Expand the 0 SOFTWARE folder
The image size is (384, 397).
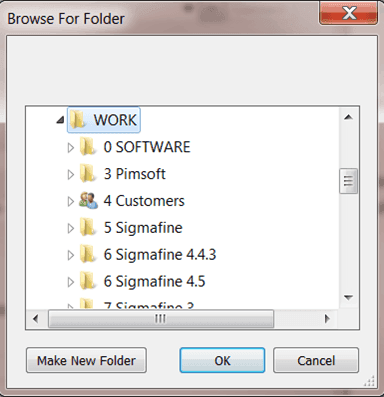(x=70, y=147)
